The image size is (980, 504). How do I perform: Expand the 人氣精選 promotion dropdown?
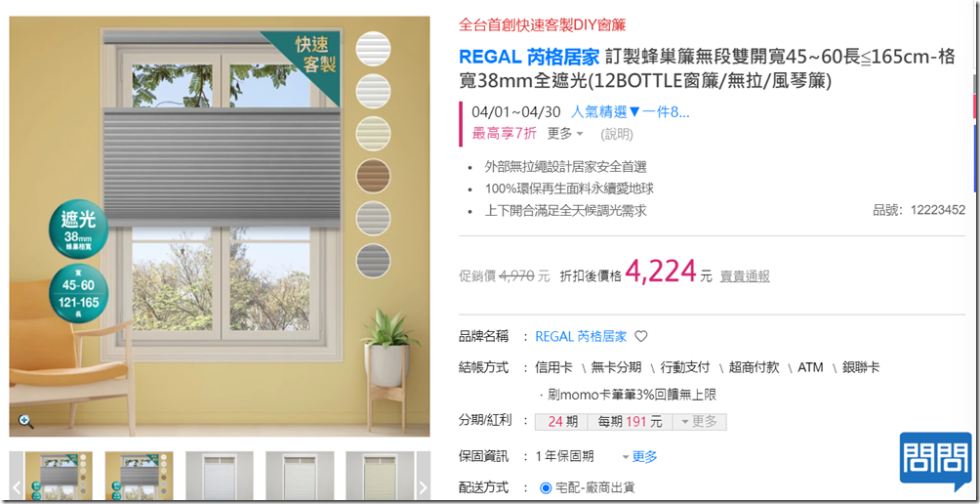click(630, 112)
